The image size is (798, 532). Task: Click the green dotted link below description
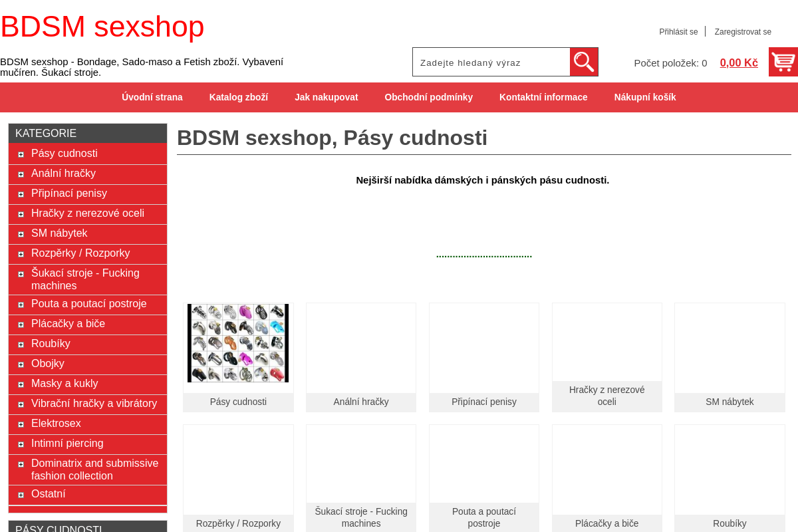click(x=484, y=255)
